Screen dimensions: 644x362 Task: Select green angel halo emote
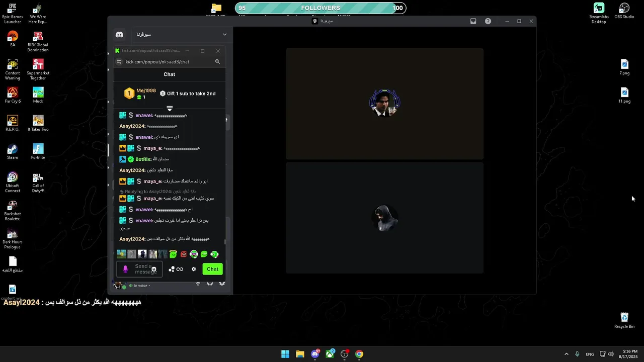click(x=173, y=254)
